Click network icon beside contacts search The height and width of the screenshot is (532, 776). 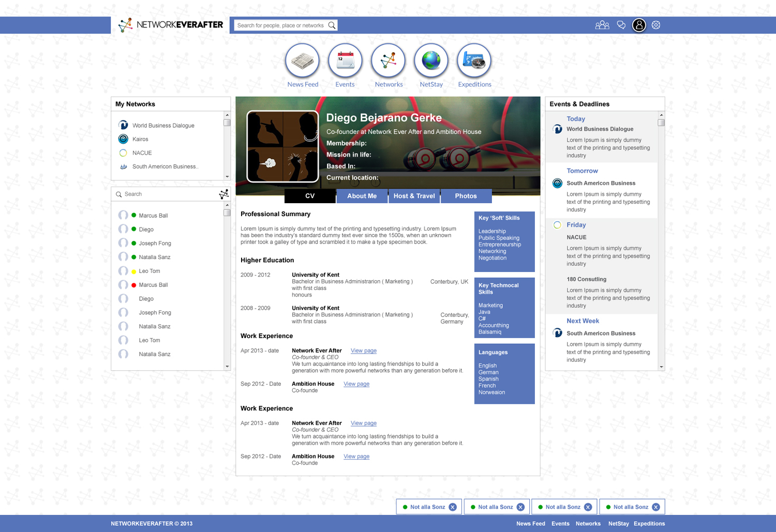pyautogui.click(x=223, y=194)
